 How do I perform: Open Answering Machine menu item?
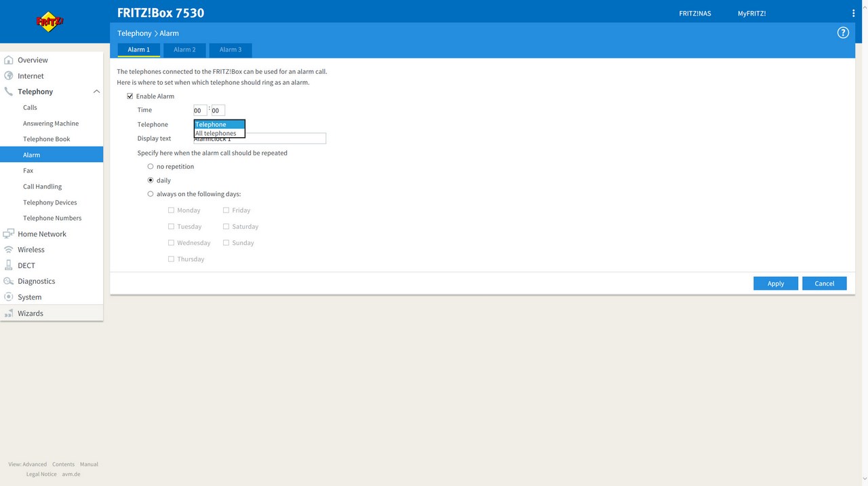point(52,124)
